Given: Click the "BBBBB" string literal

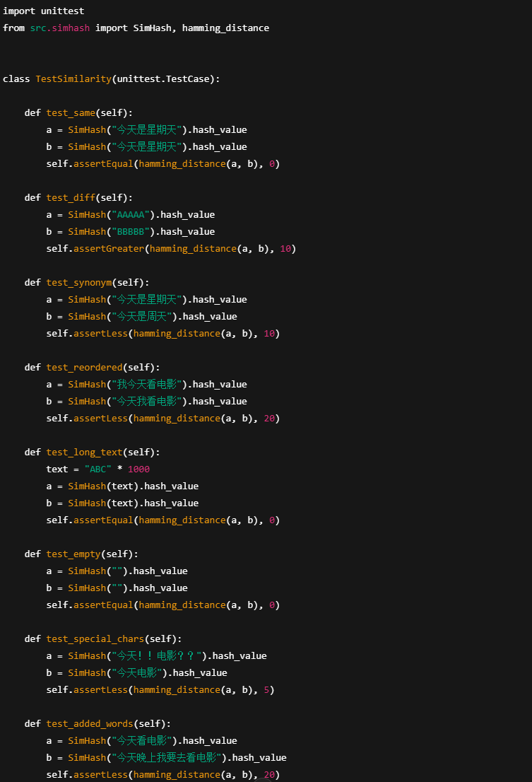Looking at the screenshot, I should tap(131, 231).
